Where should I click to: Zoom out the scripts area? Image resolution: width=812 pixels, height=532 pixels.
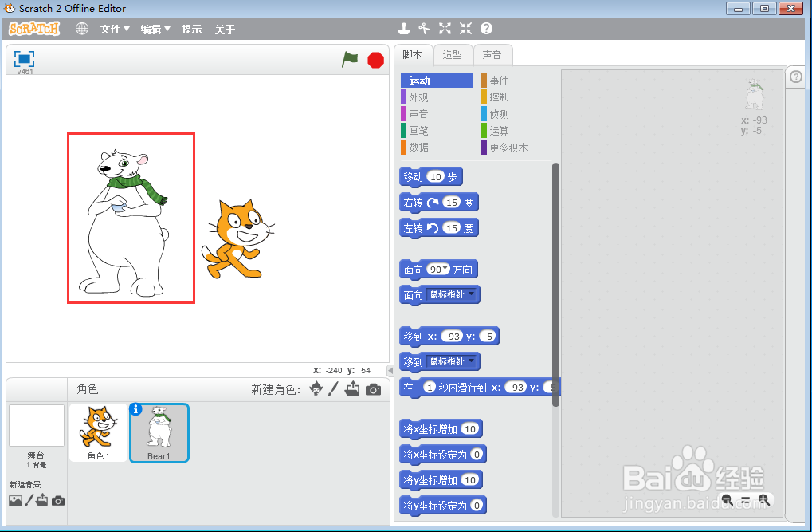coord(727,500)
